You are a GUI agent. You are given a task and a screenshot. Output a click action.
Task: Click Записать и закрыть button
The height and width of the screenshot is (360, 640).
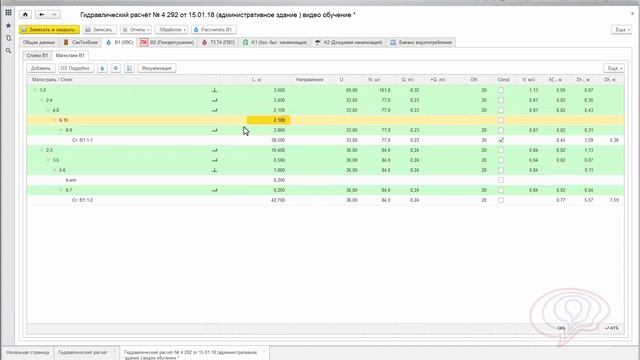pyautogui.click(x=49, y=30)
